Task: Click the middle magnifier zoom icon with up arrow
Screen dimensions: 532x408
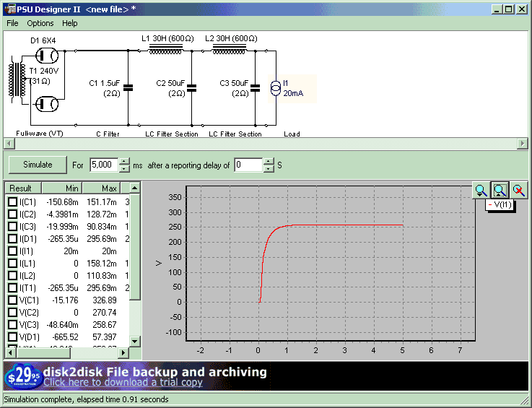Action: pos(500,191)
